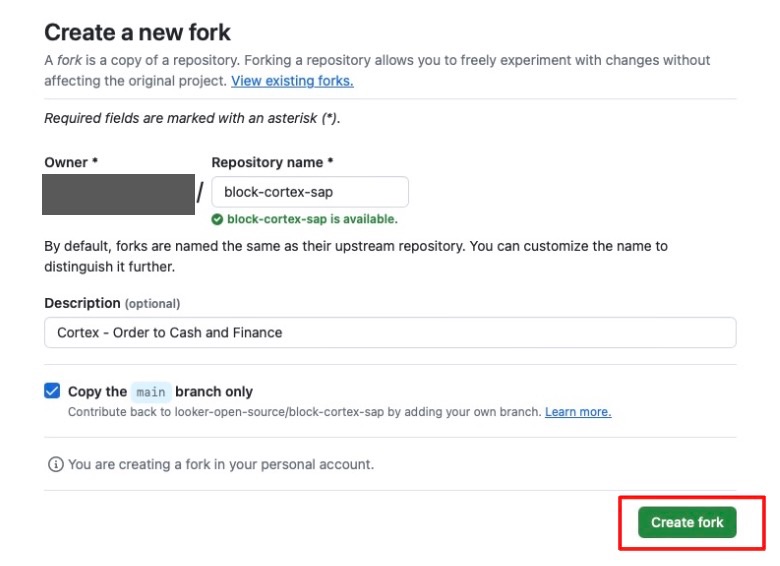
Task: Focus the Description text field
Action: 390,332
